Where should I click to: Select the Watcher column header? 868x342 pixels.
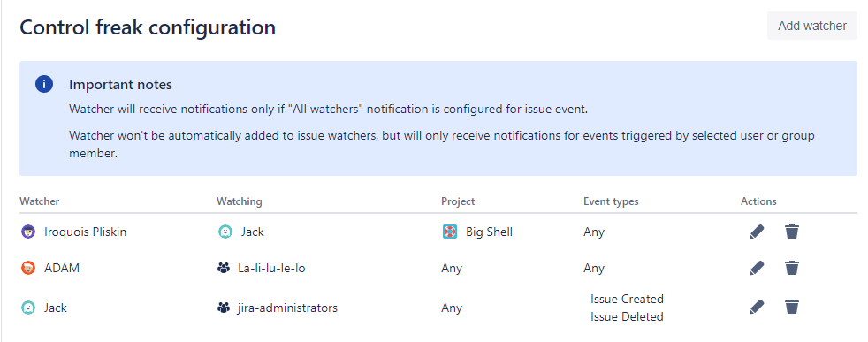coord(39,201)
